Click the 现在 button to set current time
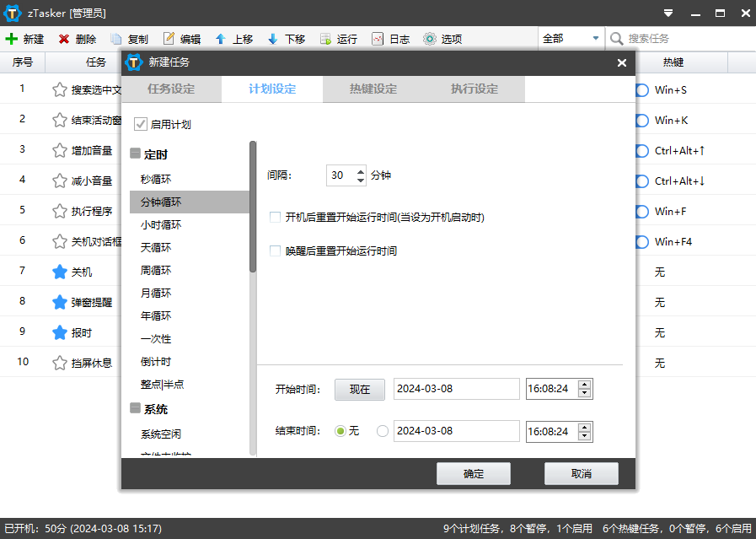Screen dimensions: 756x539 pyautogui.click(x=359, y=389)
